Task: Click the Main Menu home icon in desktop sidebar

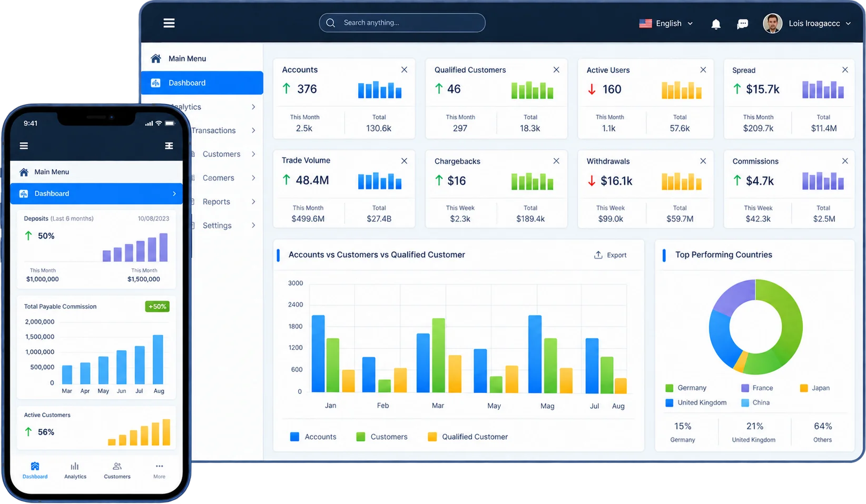Action: [156, 58]
